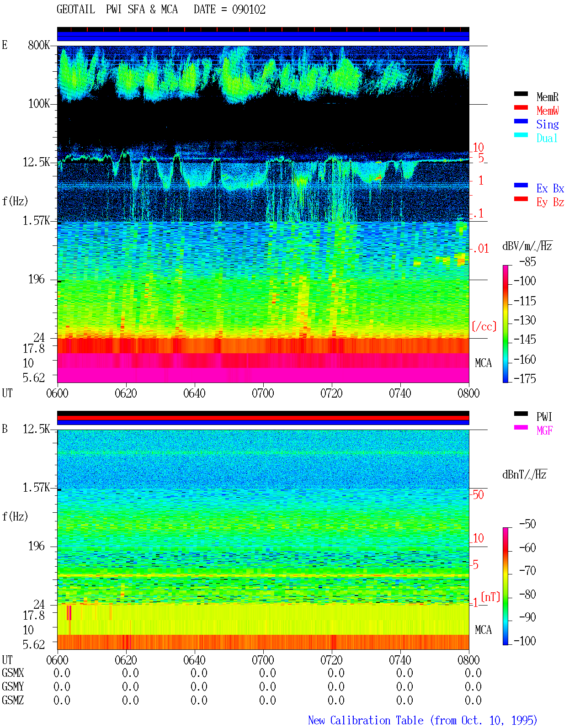Viewport: 585px width, 728px height.
Task: Click the red [/cc] density label
Action: [x=484, y=326]
